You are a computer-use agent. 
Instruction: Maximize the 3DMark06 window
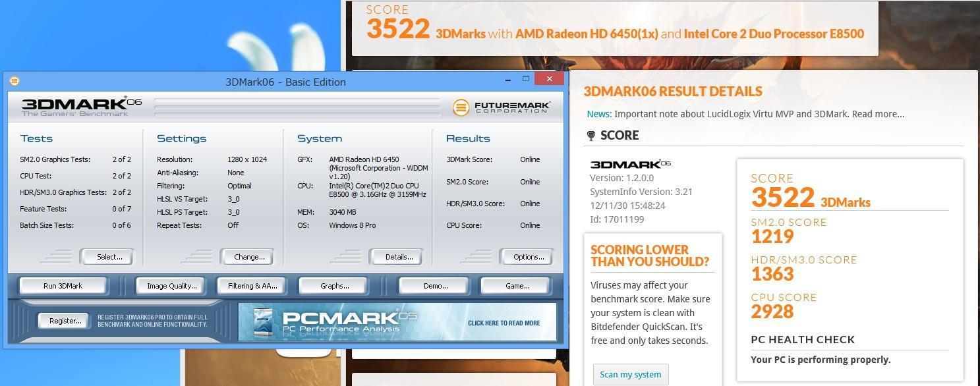tap(526, 79)
